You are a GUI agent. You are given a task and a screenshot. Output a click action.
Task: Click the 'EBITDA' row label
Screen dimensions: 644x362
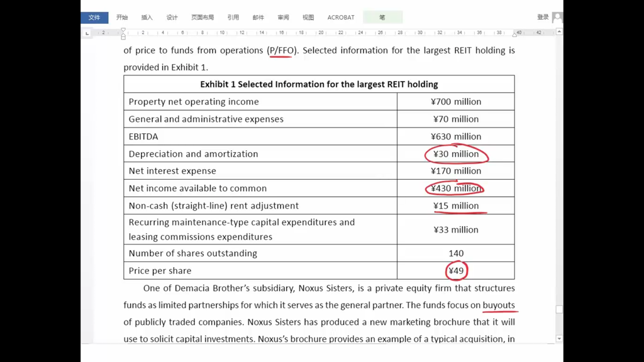pos(143,136)
